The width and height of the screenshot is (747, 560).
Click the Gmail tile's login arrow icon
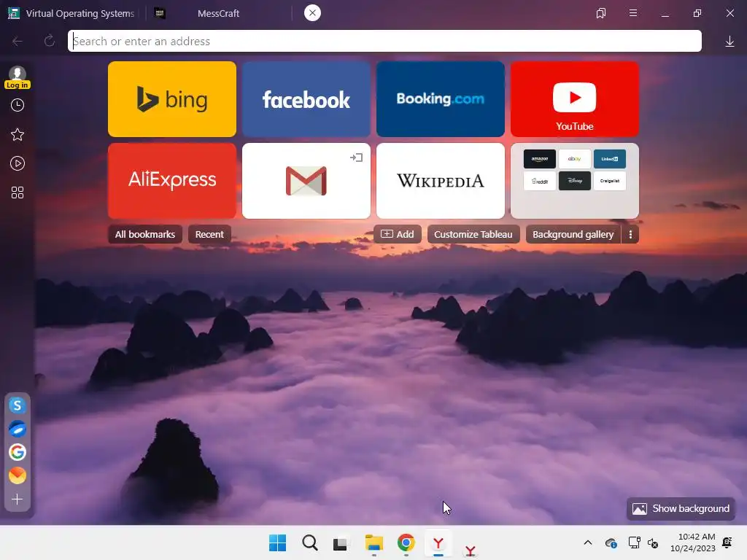click(356, 157)
